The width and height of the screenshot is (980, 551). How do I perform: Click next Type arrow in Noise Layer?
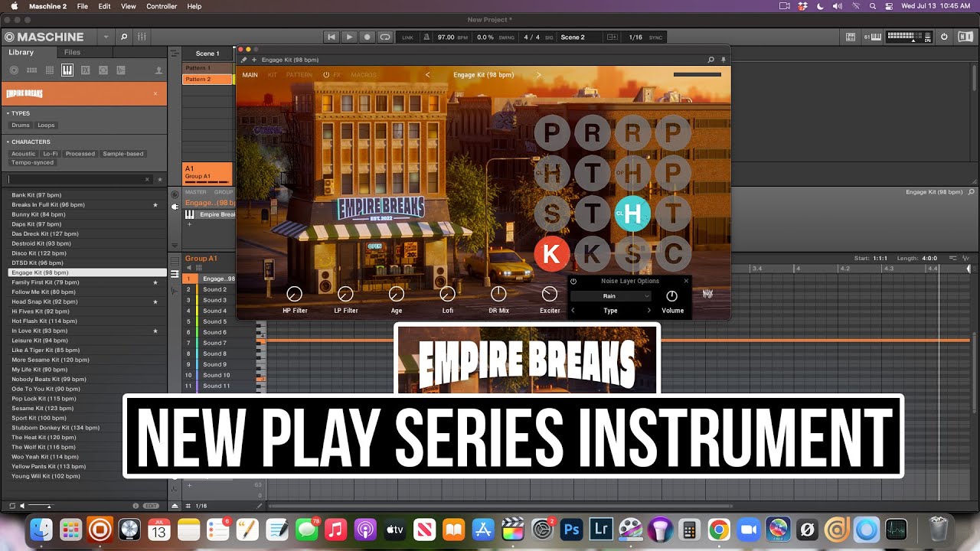tap(649, 311)
